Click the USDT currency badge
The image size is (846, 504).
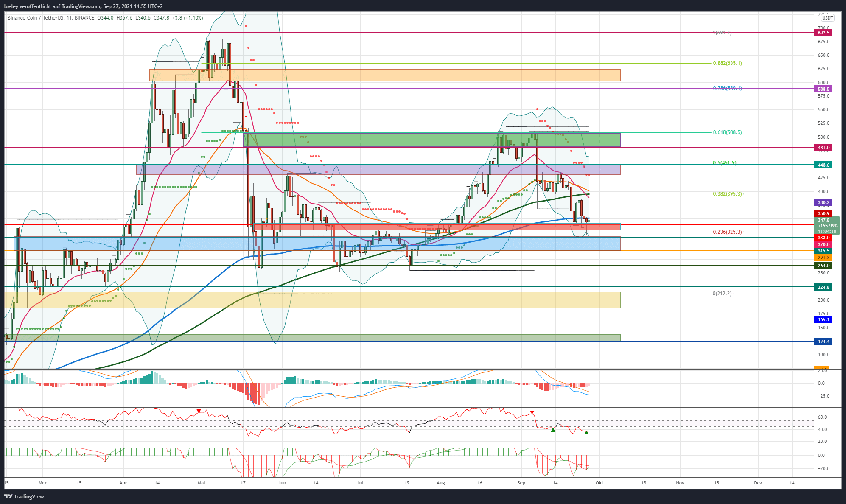(827, 18)
